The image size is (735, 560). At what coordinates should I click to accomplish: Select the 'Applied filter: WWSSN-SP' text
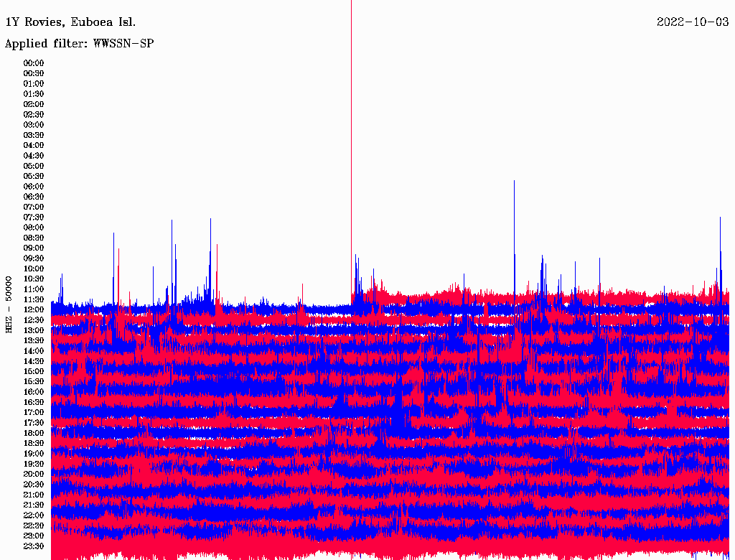pyautogui.click(x=80, y=44)
